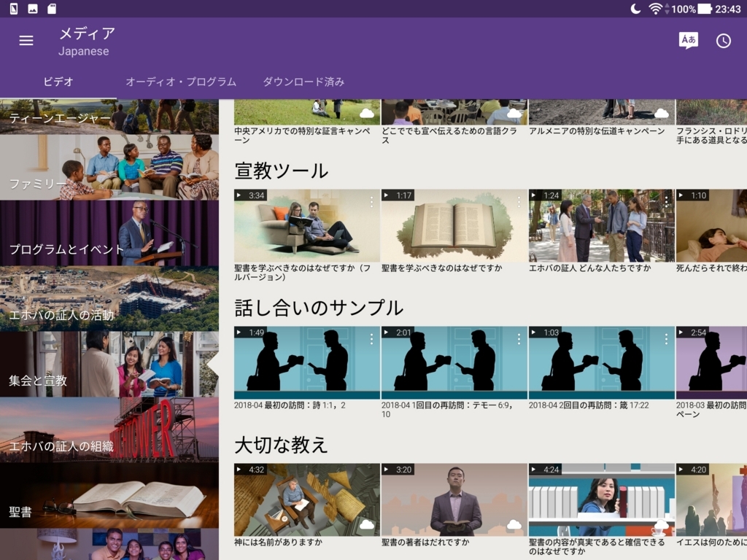The width and height of the screenshot is (747, 560).
Task: Tap the cloud download icon on 神には名前がありますか
Action: (x=367, y=524)
